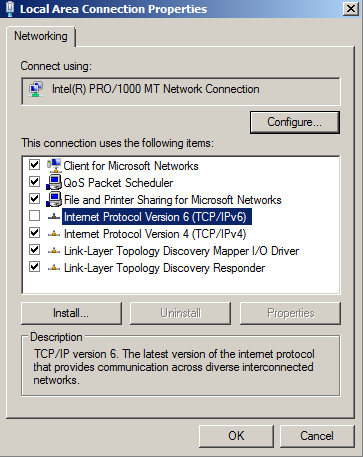Click Cancel to discard changes

pyautogui.click(x=317, y=436)
